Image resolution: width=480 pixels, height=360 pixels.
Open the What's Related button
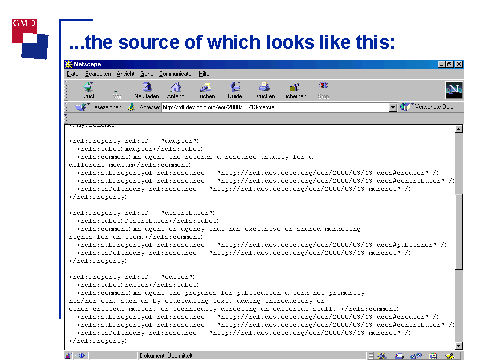[427, 107]
